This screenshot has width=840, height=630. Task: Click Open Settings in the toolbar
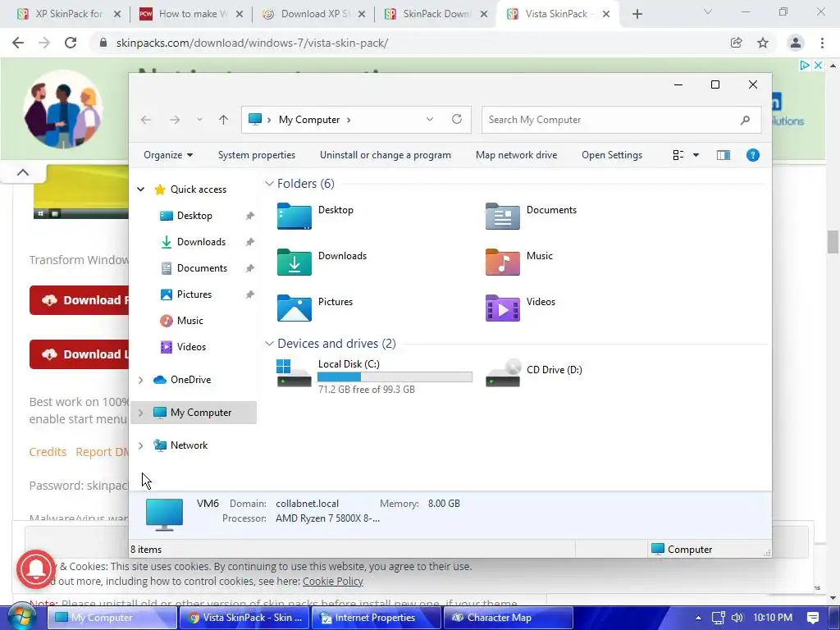coord(612,155)
